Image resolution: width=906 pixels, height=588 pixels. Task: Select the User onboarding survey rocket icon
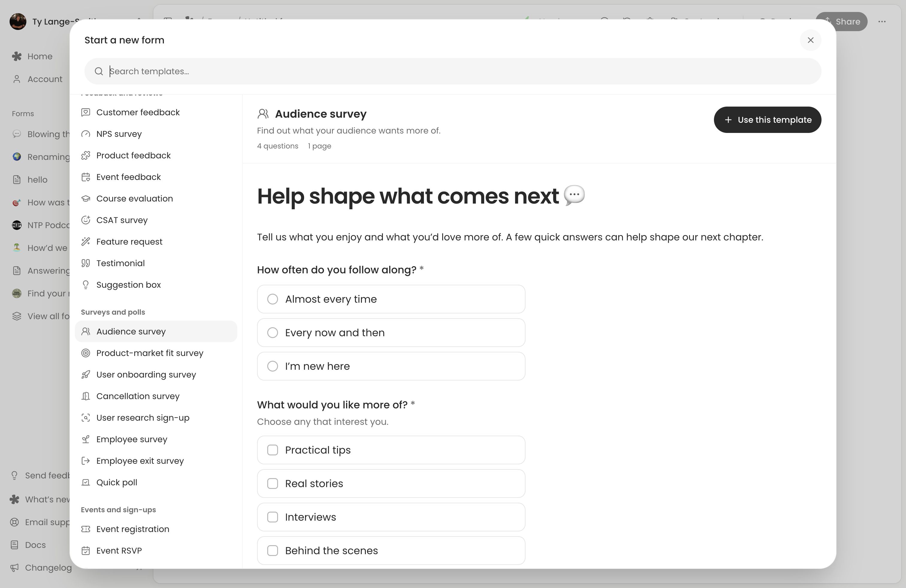pos(86,375)
